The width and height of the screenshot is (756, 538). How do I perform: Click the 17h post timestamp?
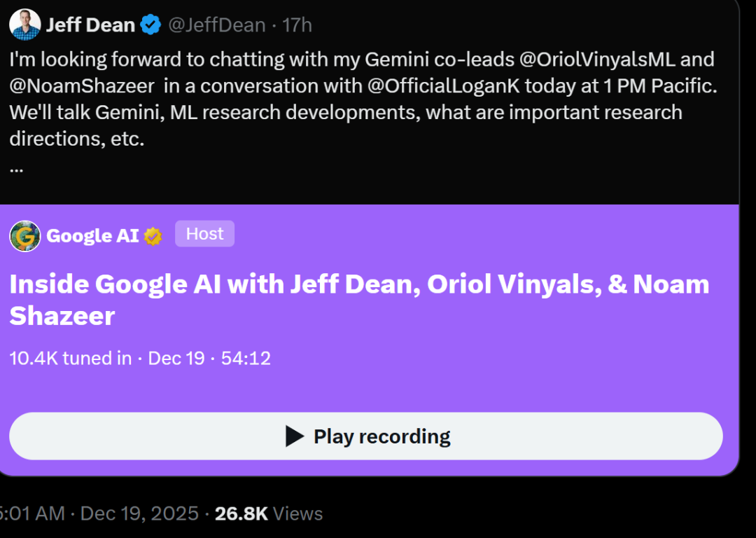tap(297, 26)
